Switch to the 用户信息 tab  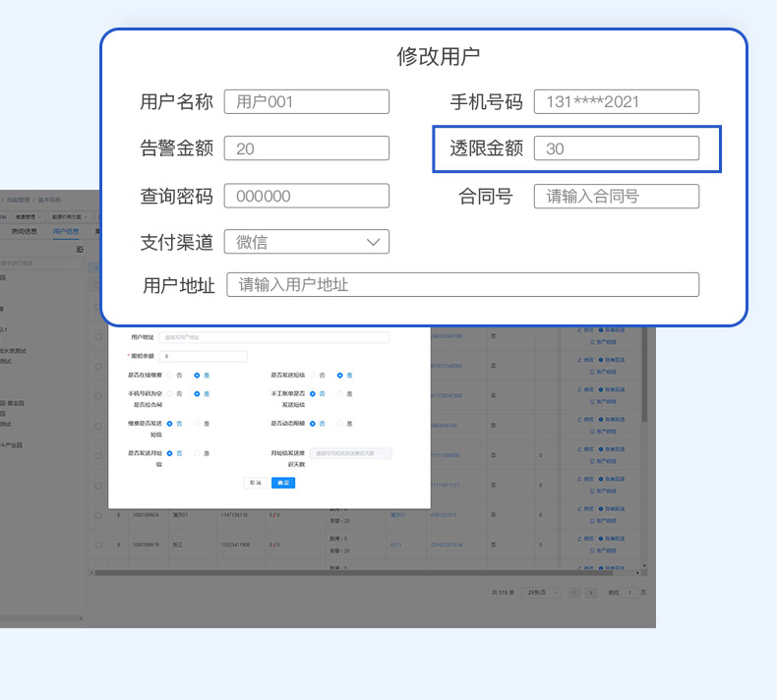point(66,232)
